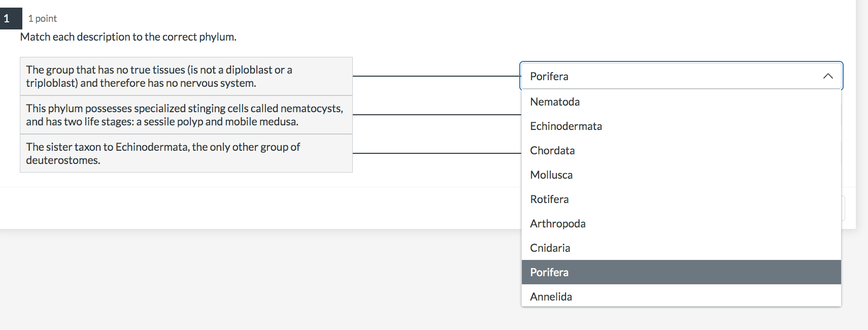Select the description about no true tissues
868x330 pixels.
[x=186, y=76]
